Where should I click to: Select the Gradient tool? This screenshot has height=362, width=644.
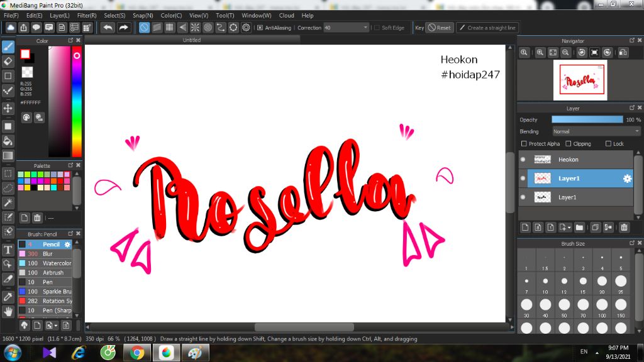tap(8, 156)
